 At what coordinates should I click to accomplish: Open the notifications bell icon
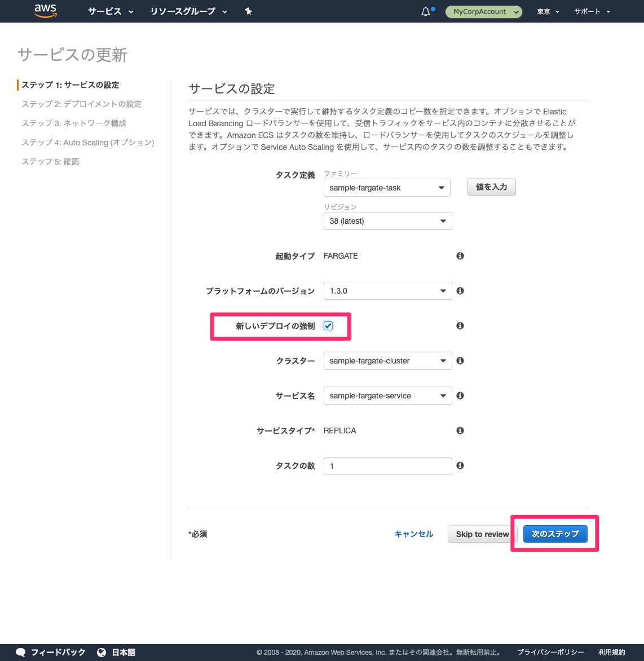pos(425,11)
